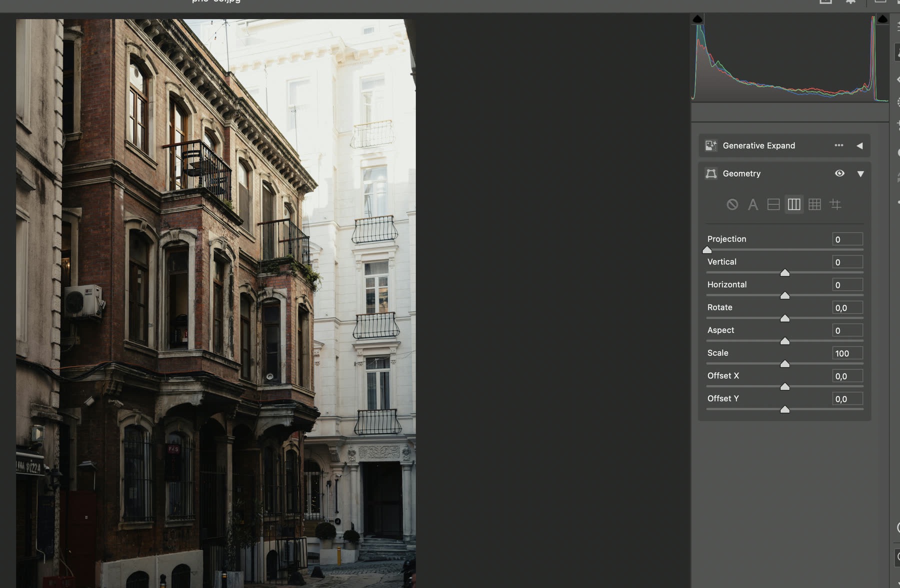This screenshot has height=588, width=900.
Task: Focus the Offset X value field
Action: (x=847, y=376)
